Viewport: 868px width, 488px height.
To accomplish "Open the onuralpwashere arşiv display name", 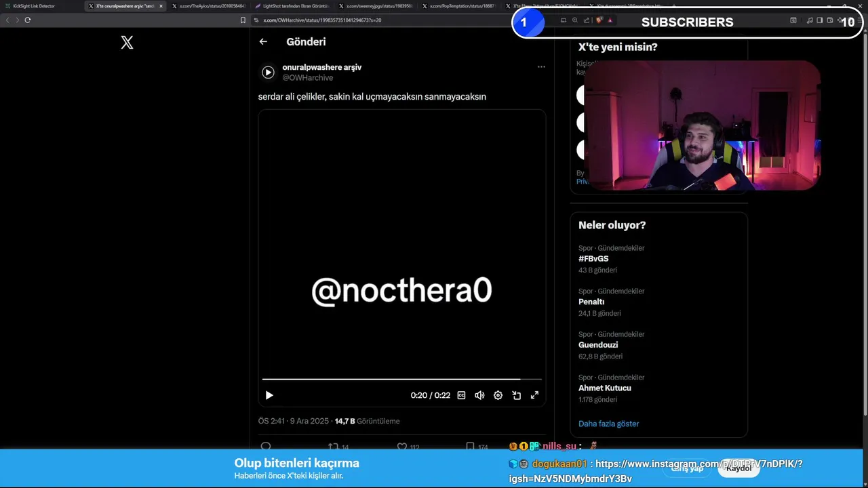I will [x=321, y=67].
